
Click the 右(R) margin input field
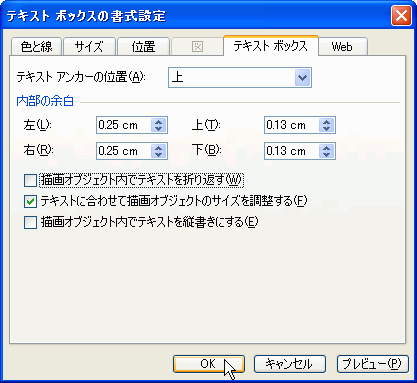tap(124, 151)
